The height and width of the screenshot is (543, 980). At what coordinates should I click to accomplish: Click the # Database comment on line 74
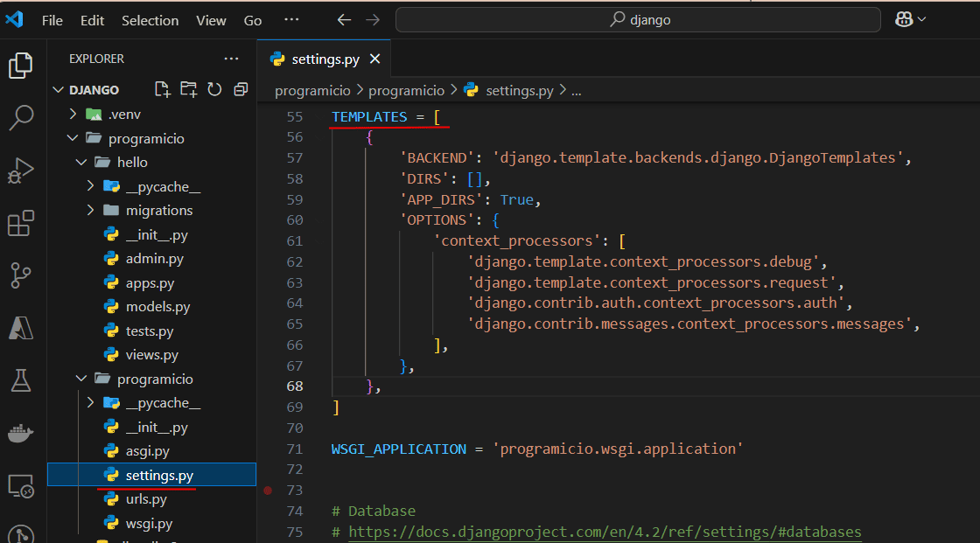[x=374, y=512]
